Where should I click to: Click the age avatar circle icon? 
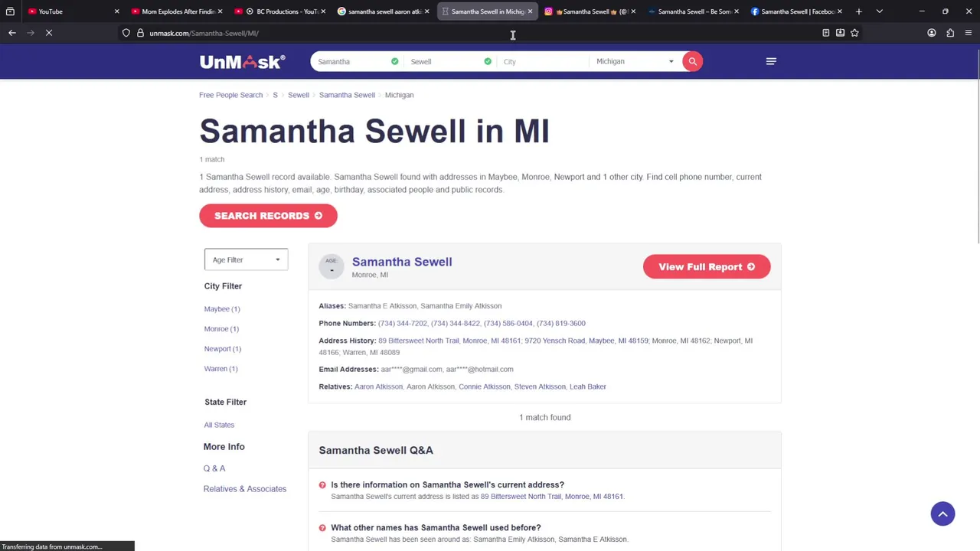point(332,266)
